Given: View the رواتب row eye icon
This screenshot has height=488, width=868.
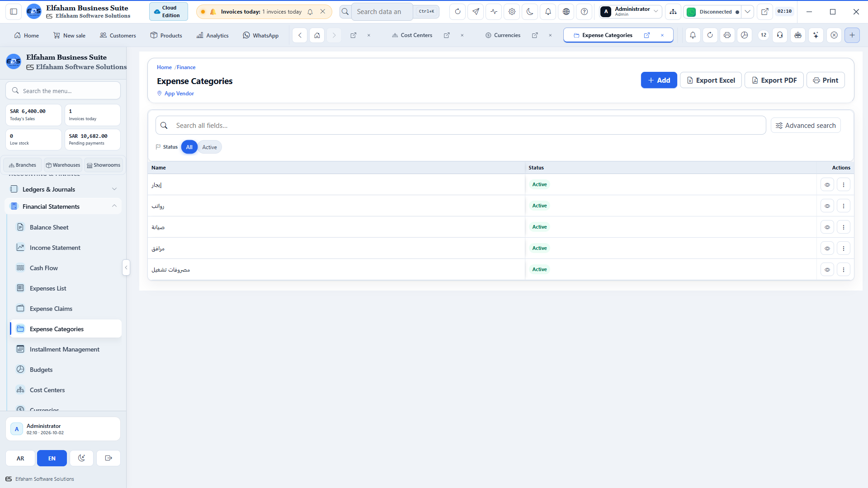Looking at the screenshot, I should [827, 206].
